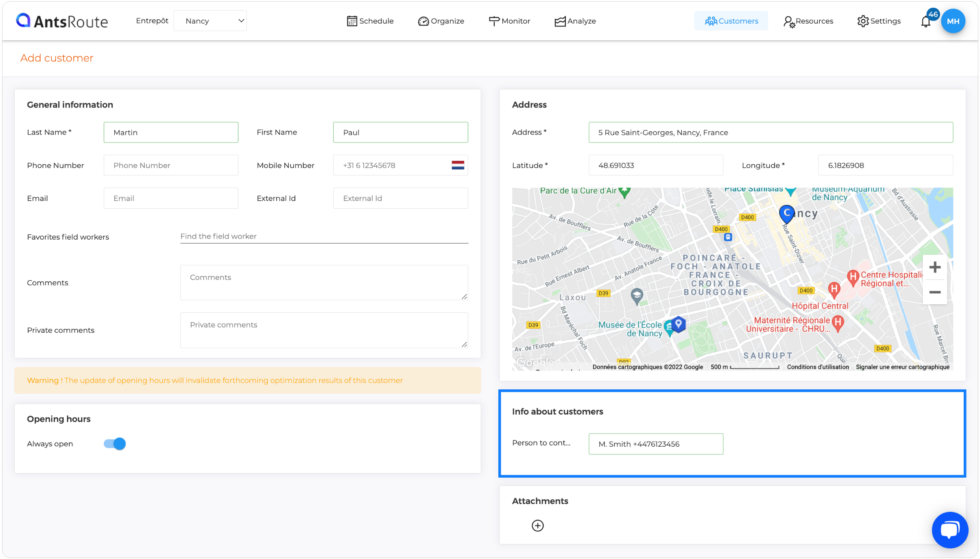Open the notifications bell
Viewport: 980px width, 559px height.
point(926,22)
